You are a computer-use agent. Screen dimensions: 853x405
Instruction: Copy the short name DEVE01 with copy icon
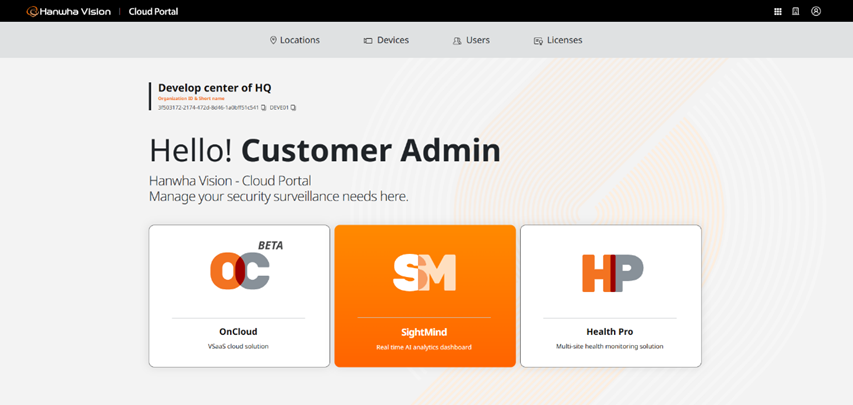(293, 108)
